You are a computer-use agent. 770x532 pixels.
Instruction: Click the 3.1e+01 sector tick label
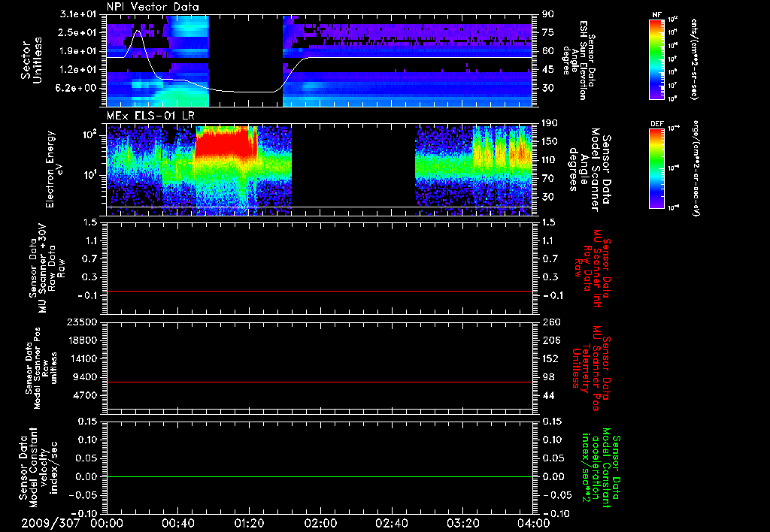(78, 14)
